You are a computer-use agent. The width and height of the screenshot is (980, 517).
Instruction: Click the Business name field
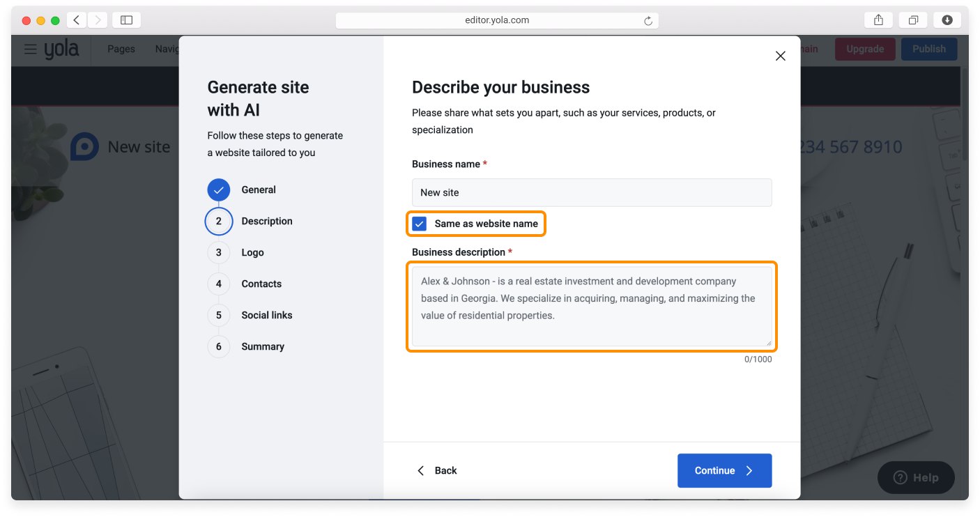[591, 192]
